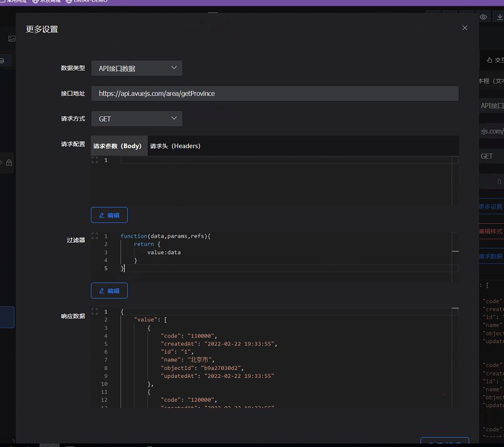Click the 编辑 button below request config
Image resolution: width=504 pixels, height=447 pixels.
point(109,215)
